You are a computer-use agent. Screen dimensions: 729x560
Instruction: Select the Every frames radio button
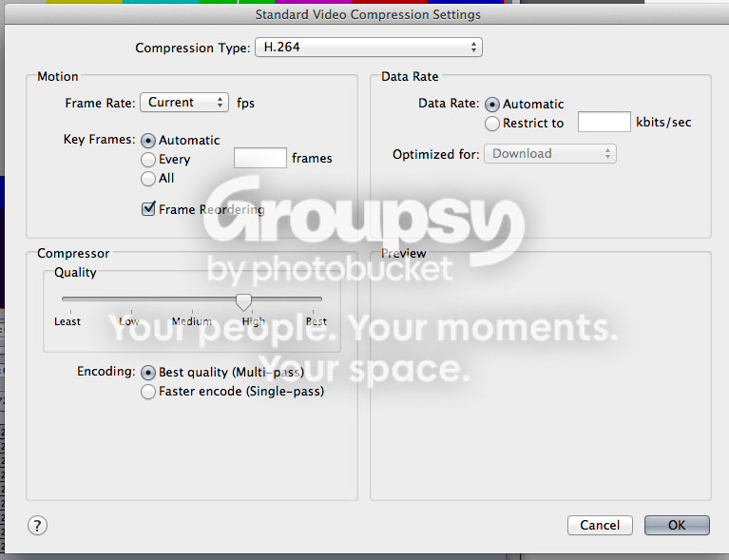148,160
